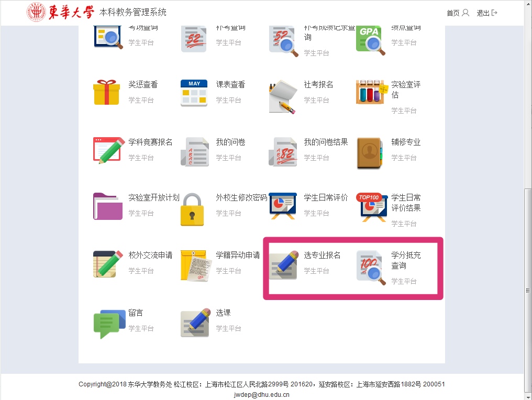The image size is (532, 400).
Task: Click the 社考报名 paper and pencil icon
Action: pyautogui.click(x=283, y=97)
